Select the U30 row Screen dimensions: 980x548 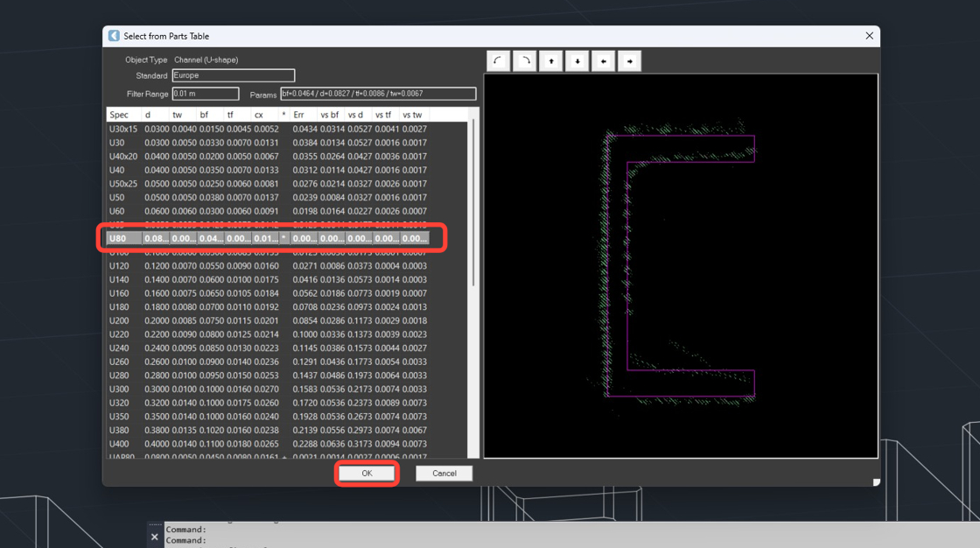coord(268,143)
